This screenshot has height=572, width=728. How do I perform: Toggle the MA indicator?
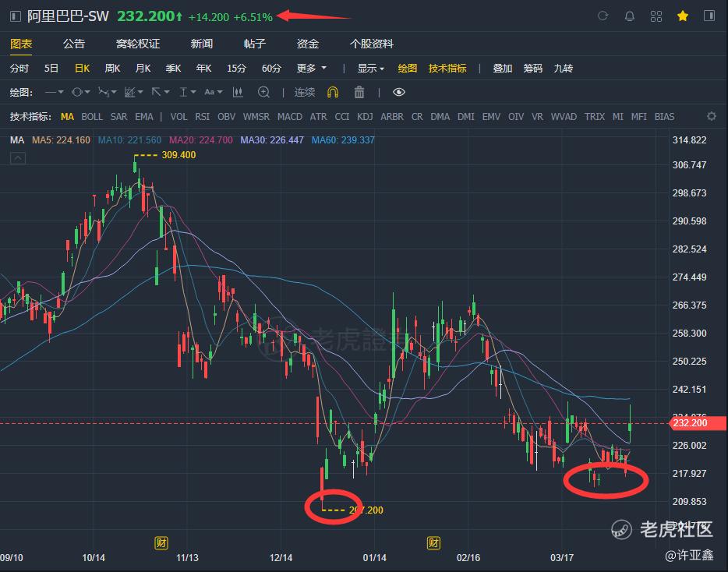tap(67, 117)
